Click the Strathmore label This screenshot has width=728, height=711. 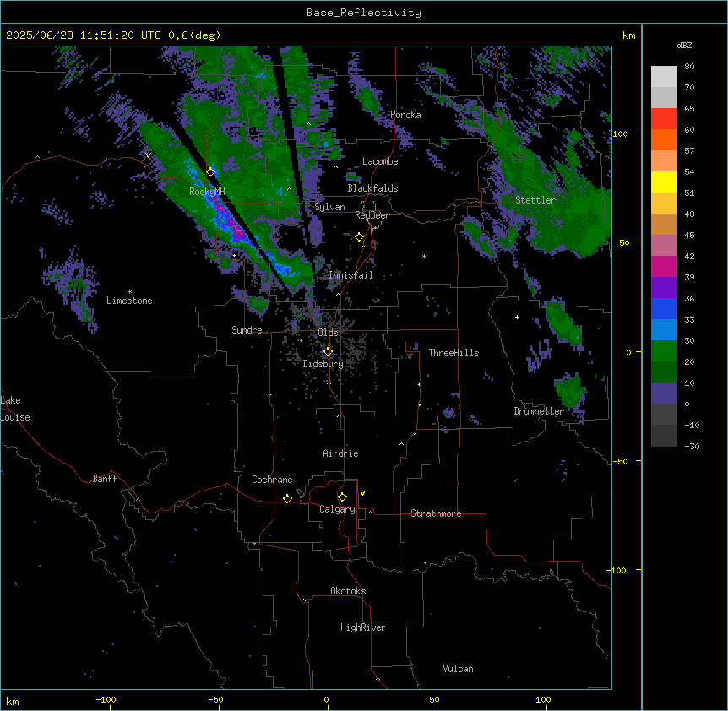436,513
